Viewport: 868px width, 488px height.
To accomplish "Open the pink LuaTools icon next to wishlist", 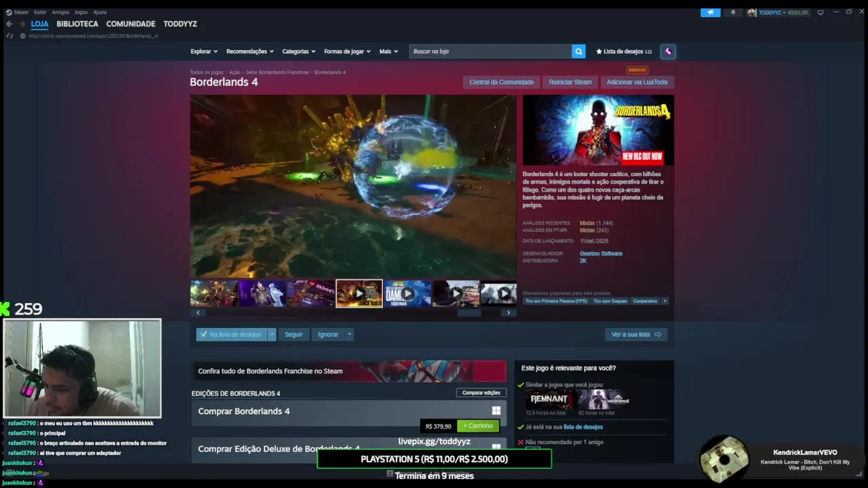I will 668,52.
